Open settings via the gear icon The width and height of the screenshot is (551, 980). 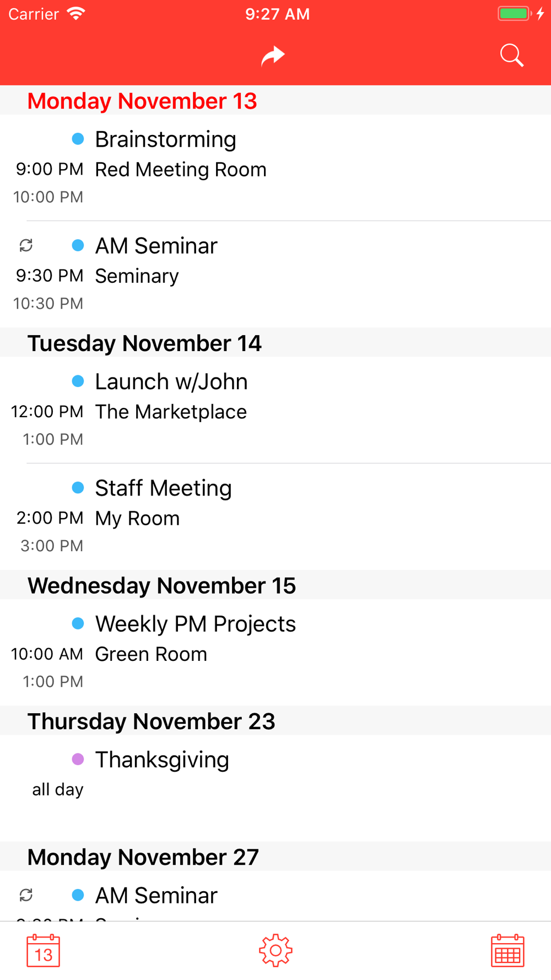click(275, 950)
